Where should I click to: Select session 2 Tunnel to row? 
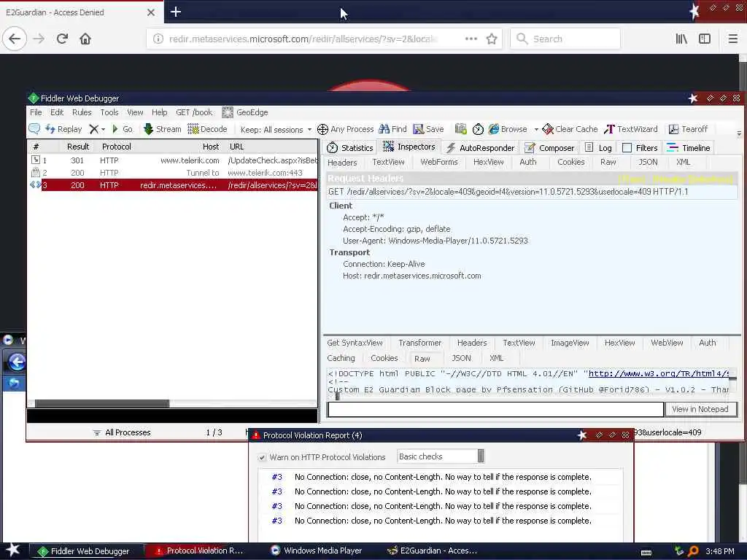tap(172, 173)
